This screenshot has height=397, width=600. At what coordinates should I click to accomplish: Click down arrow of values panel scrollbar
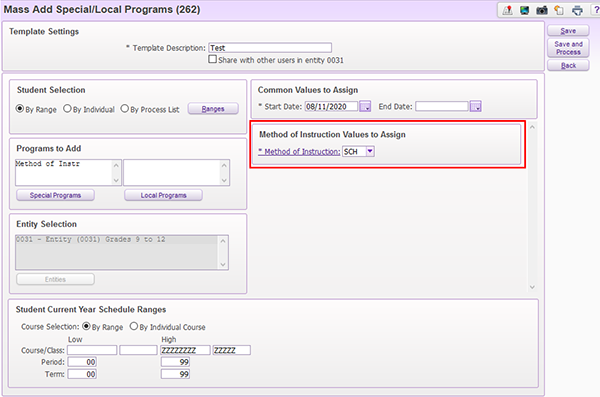[x=532, y=287]
